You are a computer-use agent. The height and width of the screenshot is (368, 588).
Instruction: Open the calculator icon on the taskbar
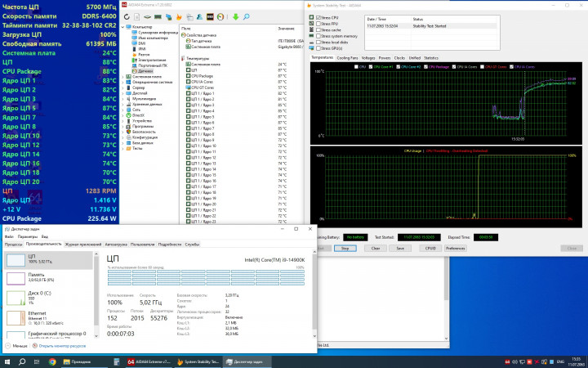click(x=117, y=362)
